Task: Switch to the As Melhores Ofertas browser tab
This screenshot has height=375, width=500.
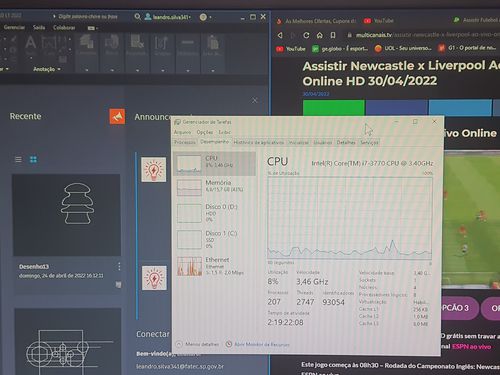Action: 317,21
